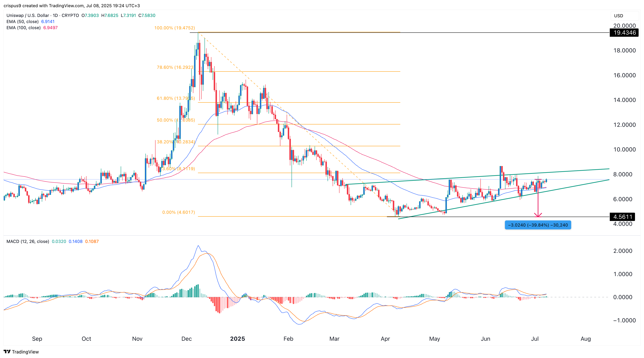
Task: Click the 20.0000 price scale value
Action: click(x=624, y=26)
